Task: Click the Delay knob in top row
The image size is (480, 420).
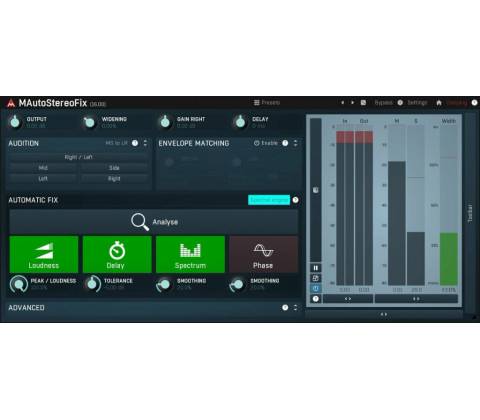Action: click(240, 122)
